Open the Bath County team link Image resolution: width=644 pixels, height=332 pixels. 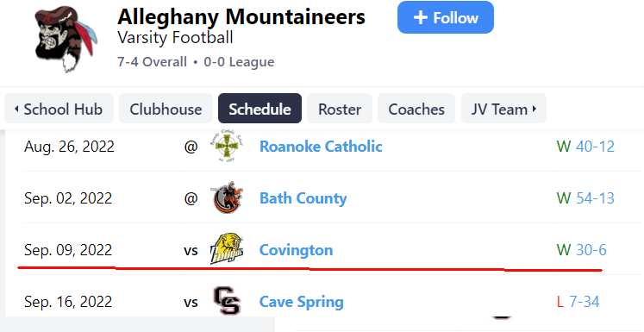303,198
